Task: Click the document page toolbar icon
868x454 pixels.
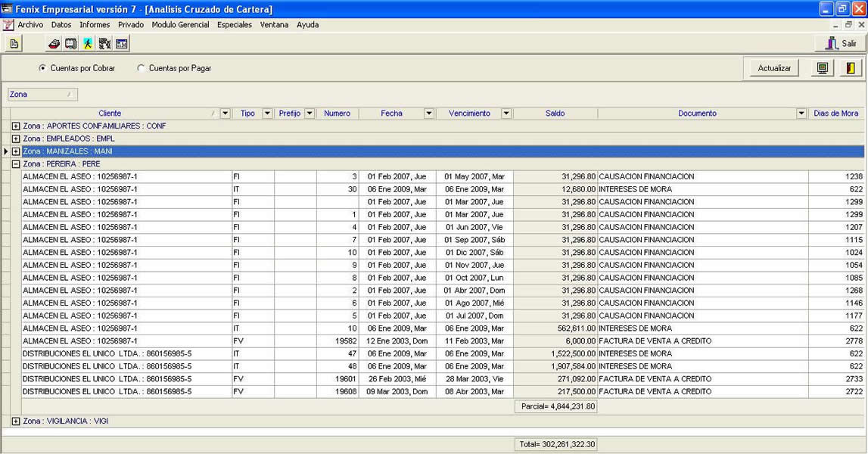Action: pyautogui.click(x=14, y=44)
